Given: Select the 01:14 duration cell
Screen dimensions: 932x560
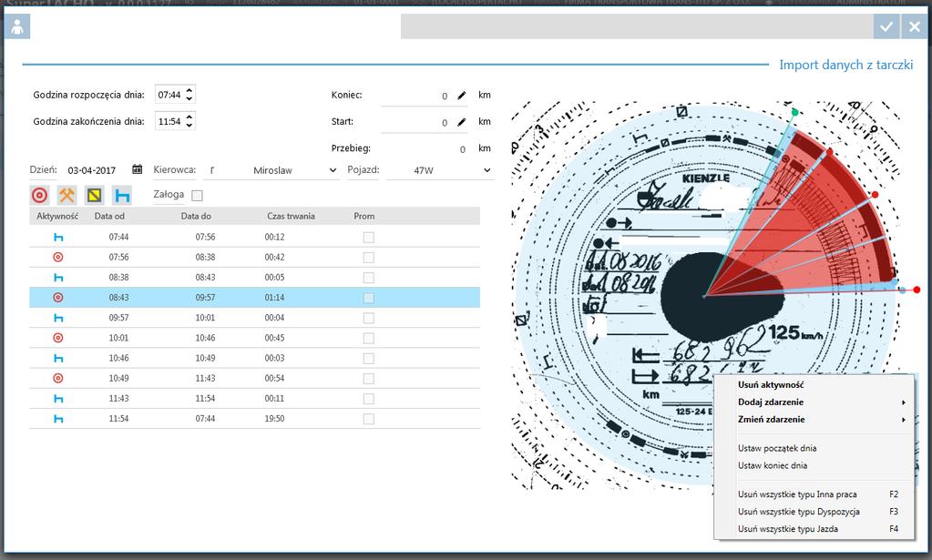Looking at the screenshot, I should click(274, 298).
